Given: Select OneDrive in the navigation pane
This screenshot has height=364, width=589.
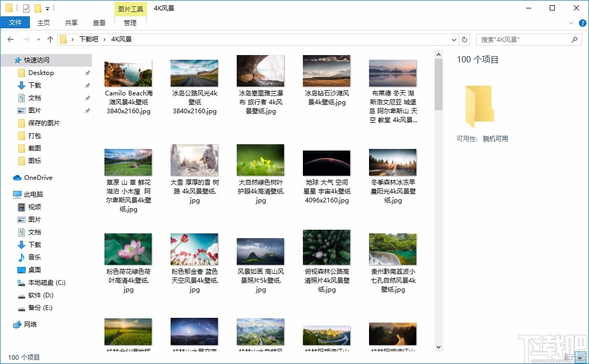Looking at the screenshot, I should (38, 177).
